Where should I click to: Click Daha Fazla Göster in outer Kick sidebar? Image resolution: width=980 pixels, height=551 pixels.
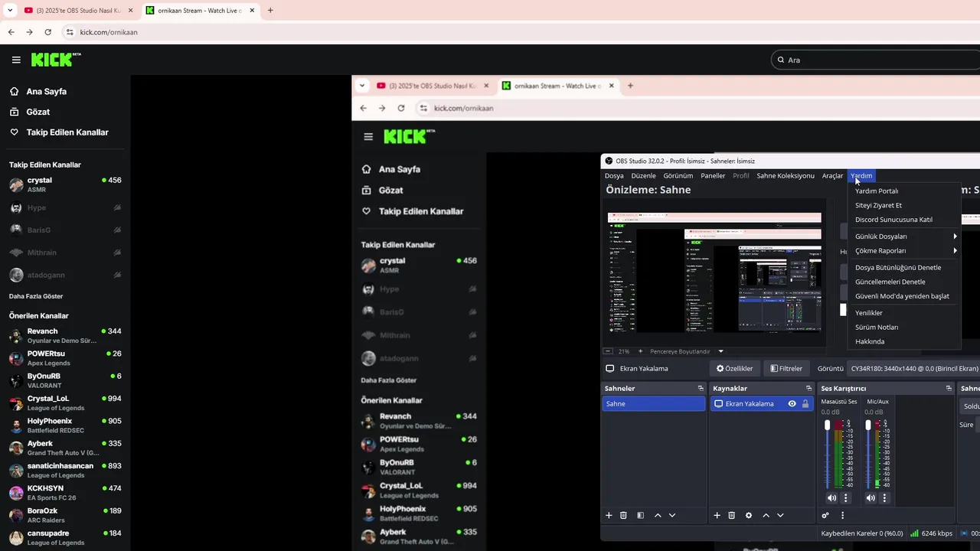click(x=36, y=296)
